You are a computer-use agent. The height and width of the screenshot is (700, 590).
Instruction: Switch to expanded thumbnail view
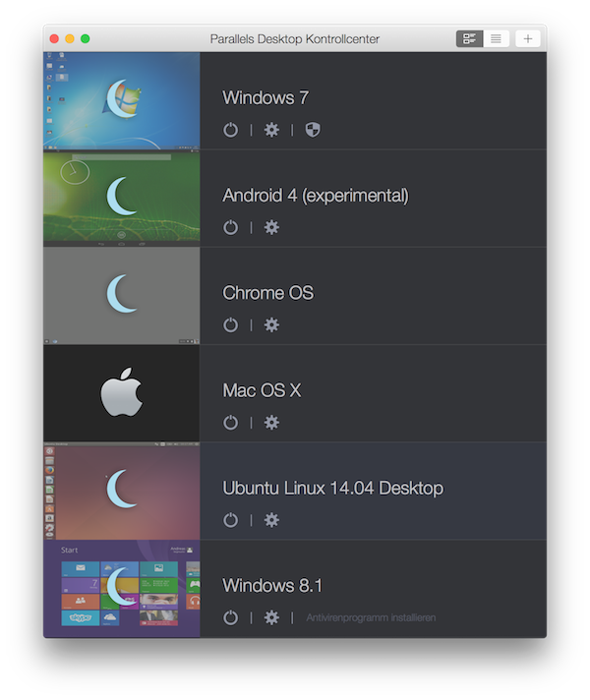click(469, 39)
